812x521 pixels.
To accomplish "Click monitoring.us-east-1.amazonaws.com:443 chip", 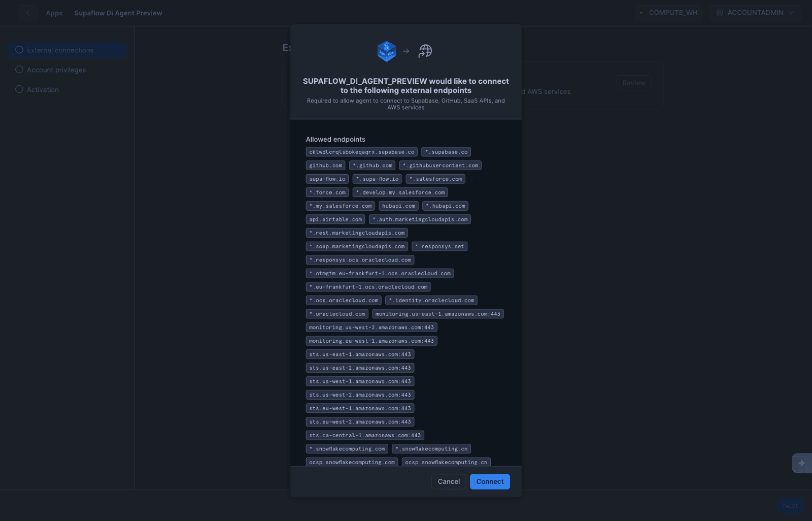I will [438, 314].
